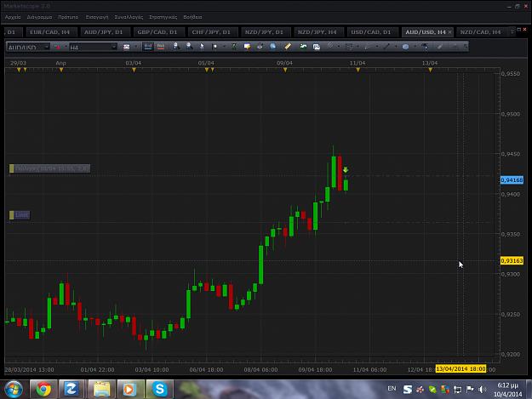Image resolution: width=532 pixels, height=399 pixels.
Task: Select the pitchfork drawing tool
Action: click(x=329, y=47)
